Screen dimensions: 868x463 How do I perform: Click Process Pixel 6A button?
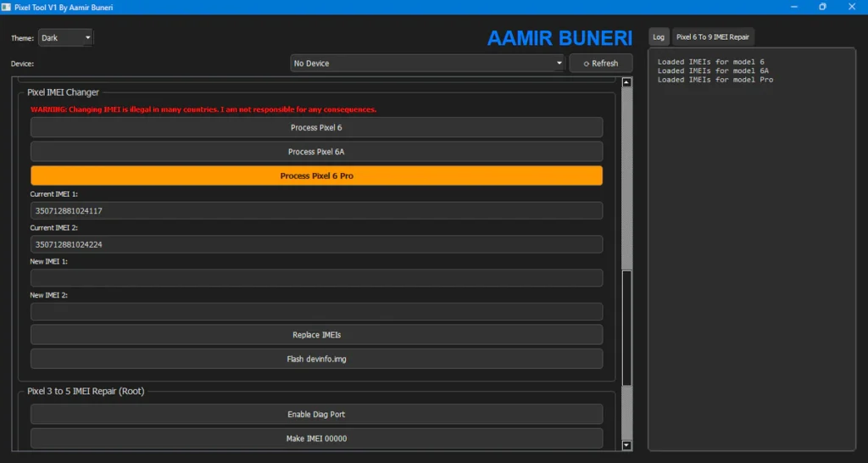pyautogui.click(x=317, y=151)
